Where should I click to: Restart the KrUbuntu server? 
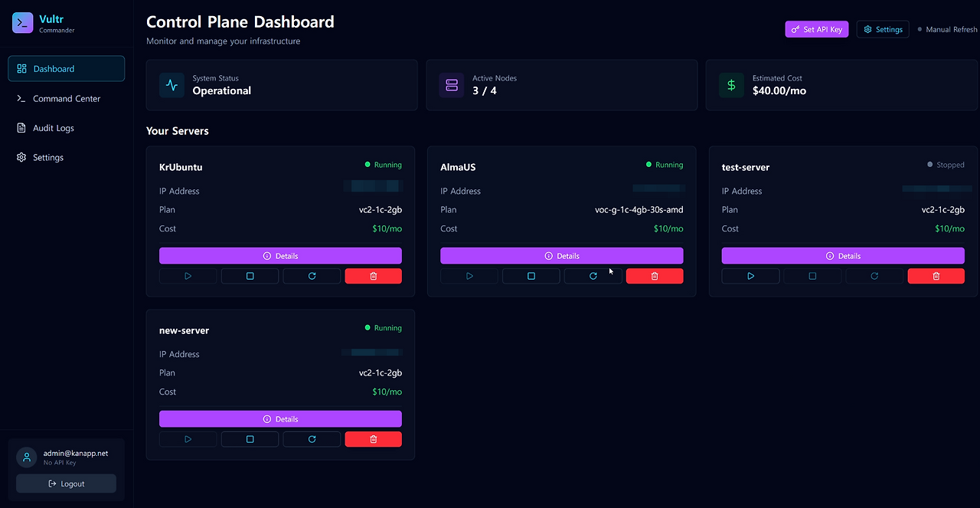312,276
